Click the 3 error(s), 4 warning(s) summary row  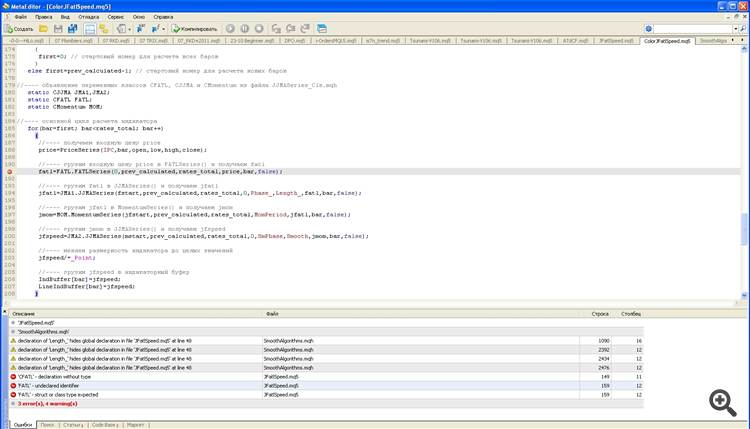(x=327, y=404)
